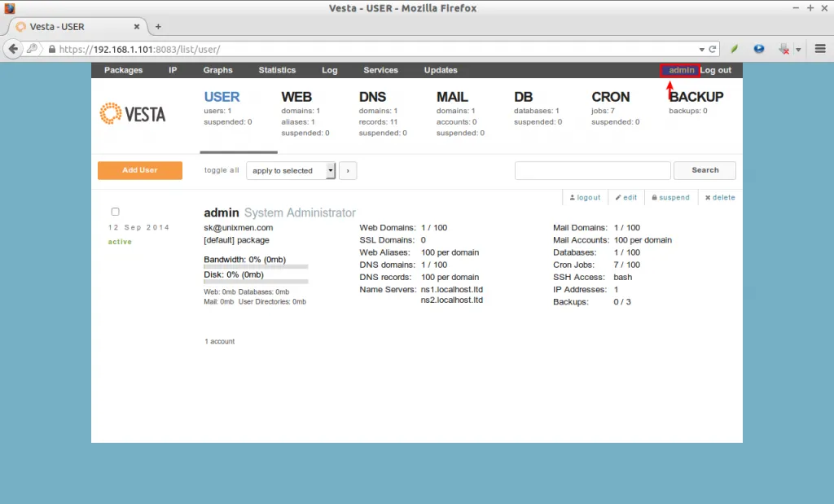
Task: Click the suspend action for admin user
Action: click(x=671, y=197)
